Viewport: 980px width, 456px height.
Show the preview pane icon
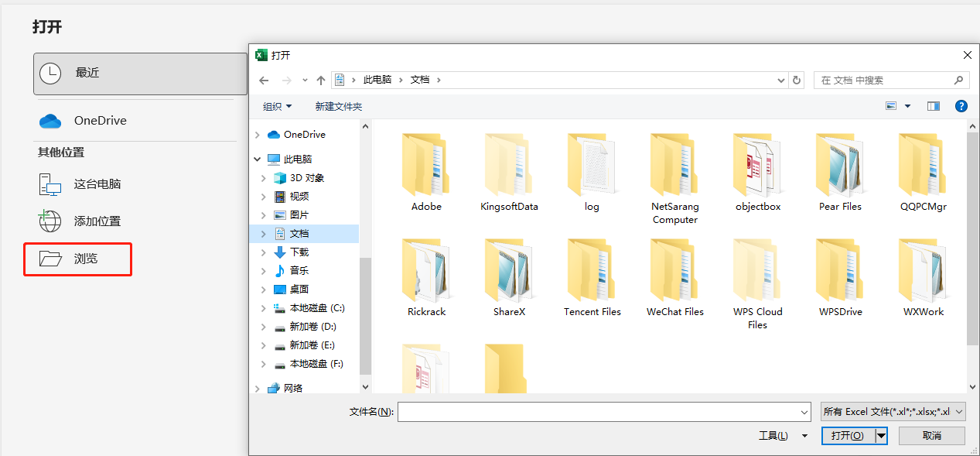click(933, 105)
